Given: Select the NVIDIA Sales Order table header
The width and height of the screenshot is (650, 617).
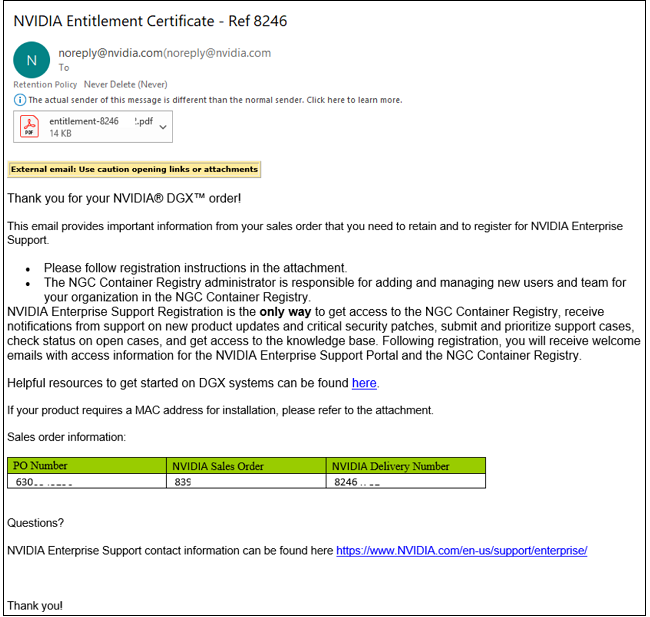Looking at the screenshot, I should coord(218,466).
